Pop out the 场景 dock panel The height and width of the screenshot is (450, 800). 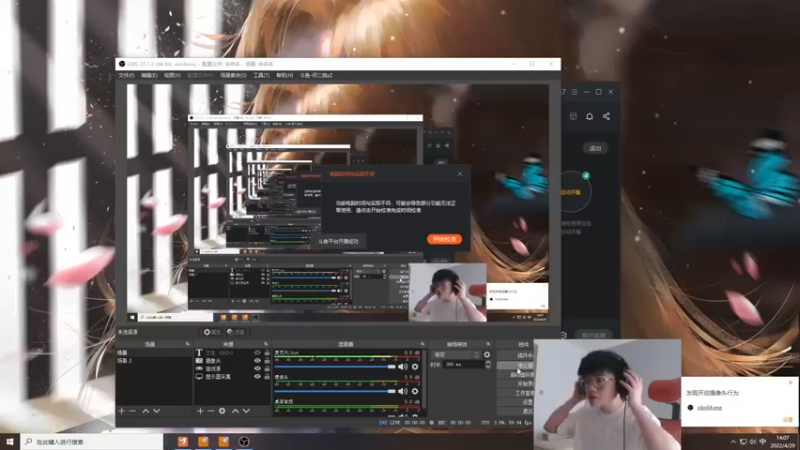[x=187, y=344]
